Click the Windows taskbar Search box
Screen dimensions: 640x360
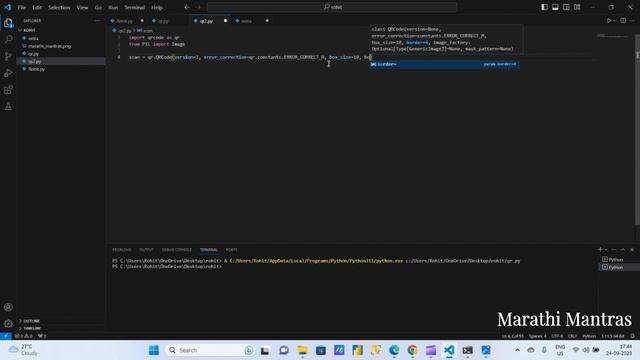pos(209,350)
